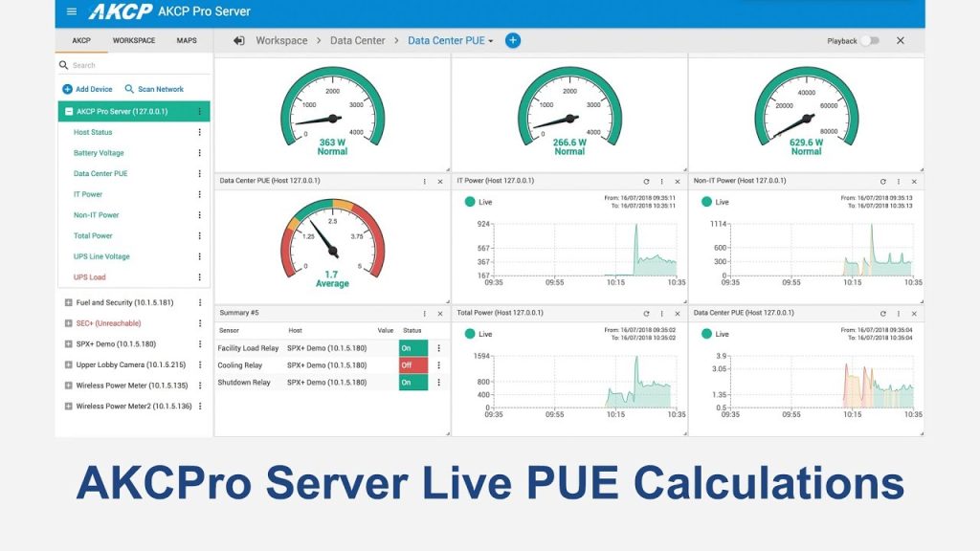Open options menu for AKCP Pro Server row
Screen dimensions: 980x551
point(199,111)
